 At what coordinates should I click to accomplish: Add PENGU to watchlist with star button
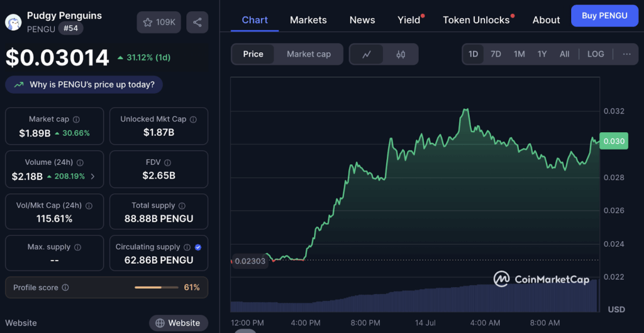click(159, 23)
